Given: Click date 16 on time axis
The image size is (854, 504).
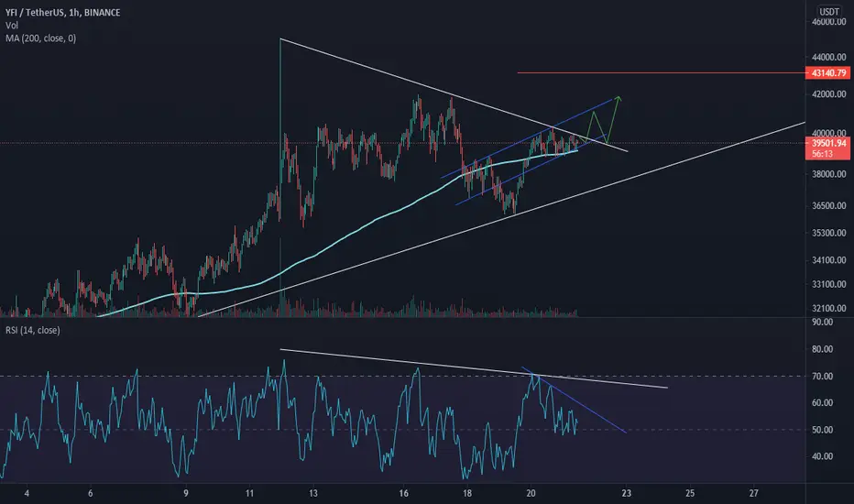Looking at the screenshot, I should (403, 494).
